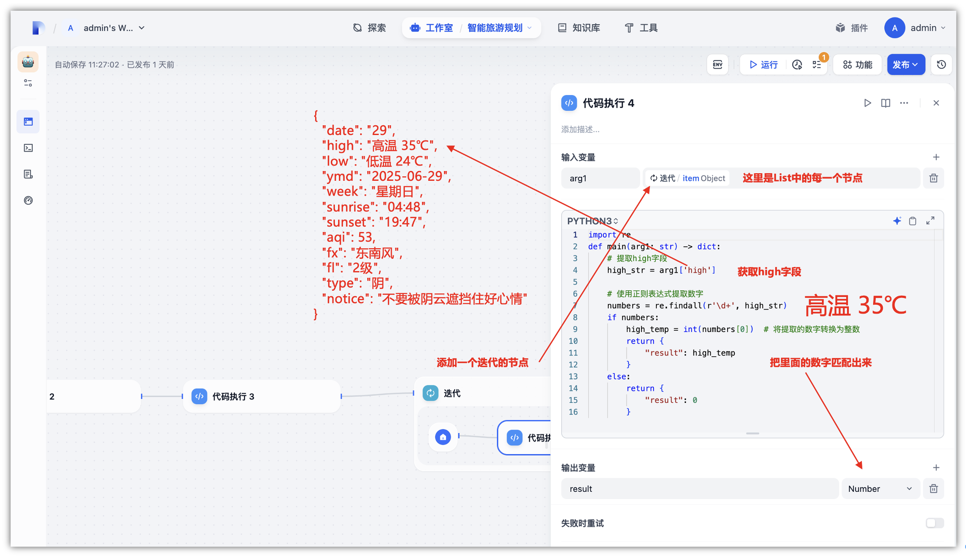Screen dimensions: 966x560
Task: Add a new output variable
Action: coord(936,468)
